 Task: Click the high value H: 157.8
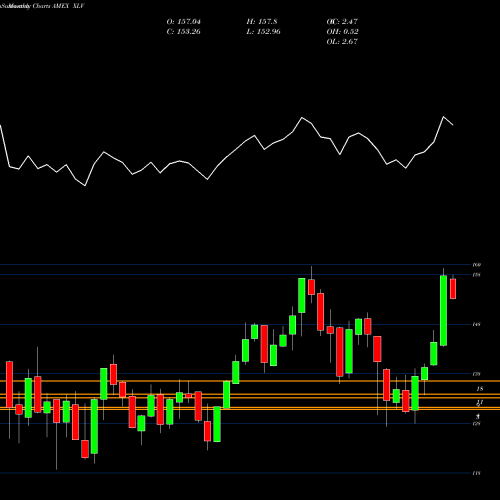click(262, 22)
